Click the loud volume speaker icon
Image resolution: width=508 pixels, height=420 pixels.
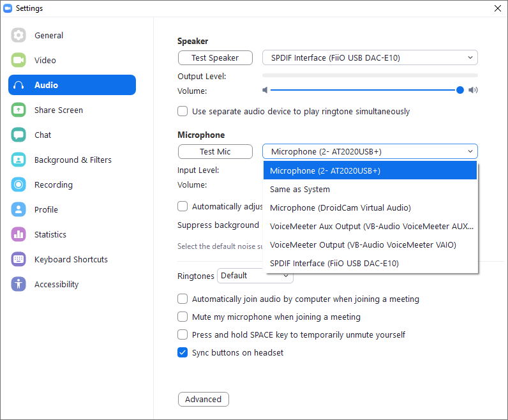[x=473, y=90]
